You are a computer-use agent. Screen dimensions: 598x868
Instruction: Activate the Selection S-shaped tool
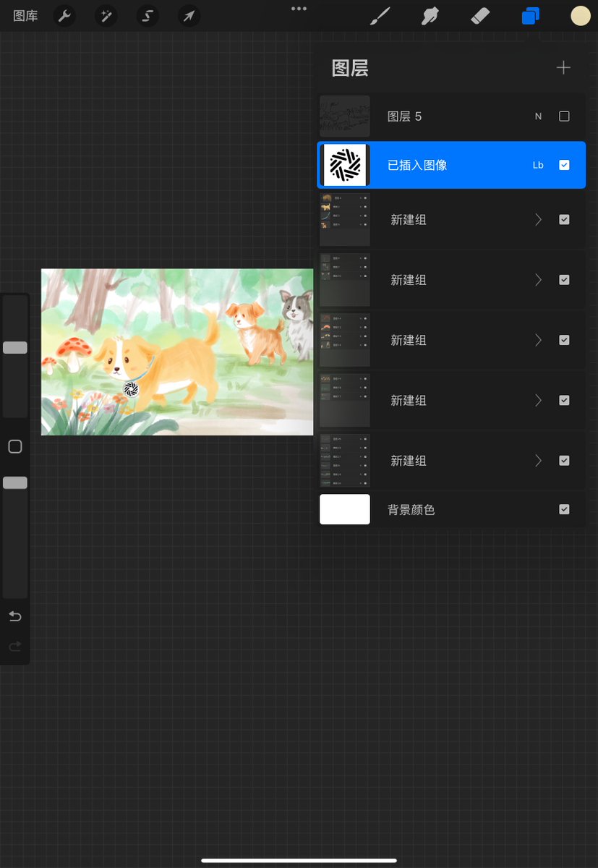pyautogui.click(x=148, y=16)
